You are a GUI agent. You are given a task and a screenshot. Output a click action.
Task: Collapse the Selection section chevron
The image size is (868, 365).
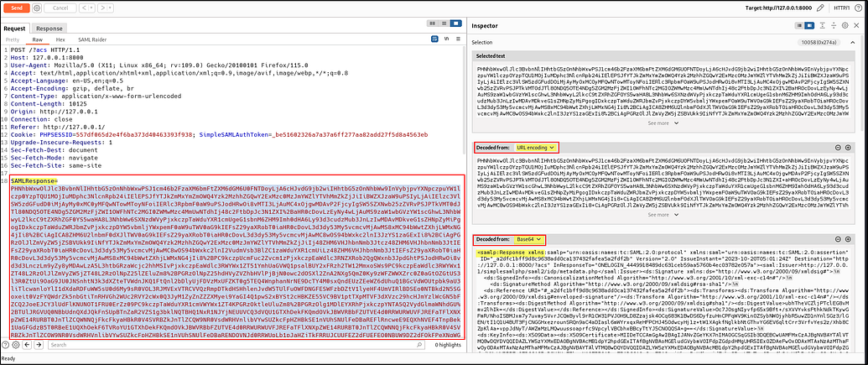(854, 42)
